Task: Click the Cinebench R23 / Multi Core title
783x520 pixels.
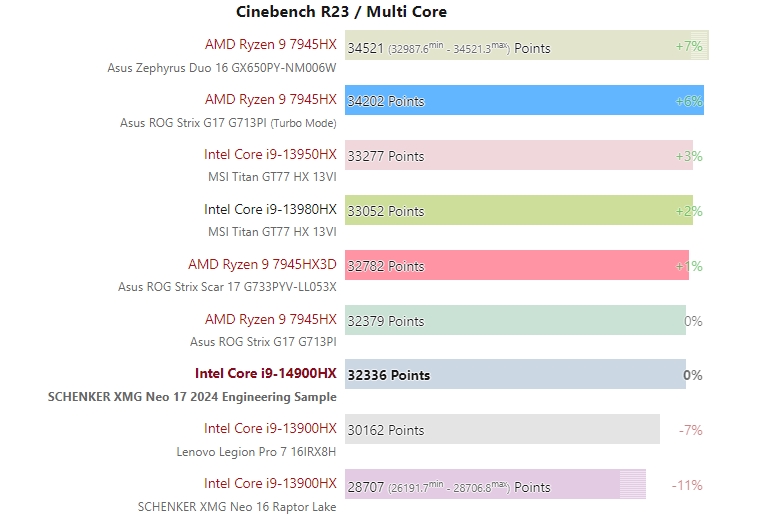Action: 341,12
